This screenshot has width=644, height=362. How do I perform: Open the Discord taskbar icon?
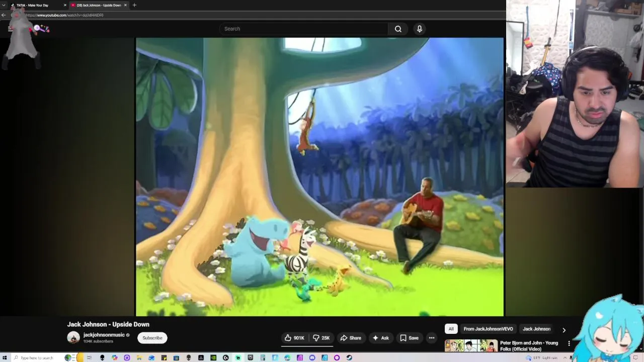click(x=312, y=357)
